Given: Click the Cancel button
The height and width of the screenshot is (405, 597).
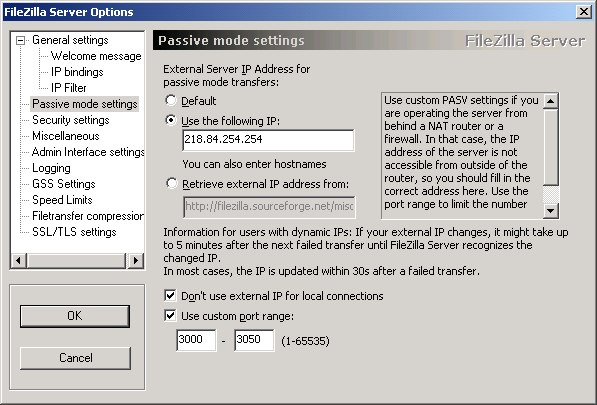Looking at the screenshot, I should 75,358.
